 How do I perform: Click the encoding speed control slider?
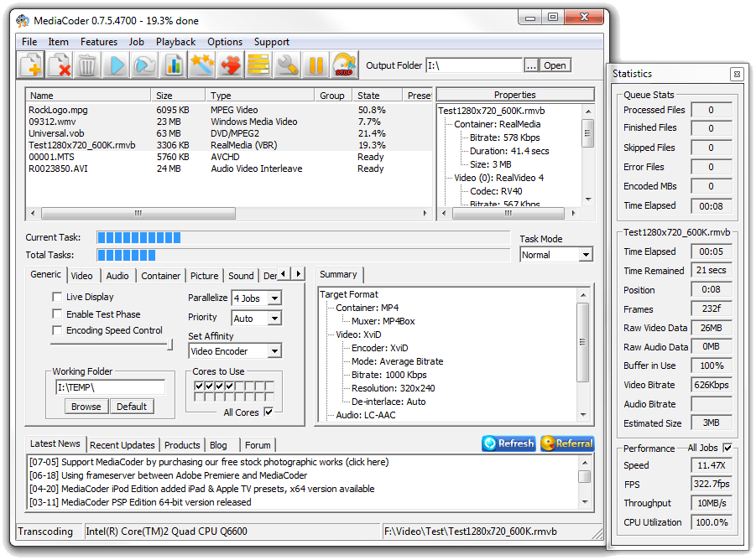coord(110,344)
